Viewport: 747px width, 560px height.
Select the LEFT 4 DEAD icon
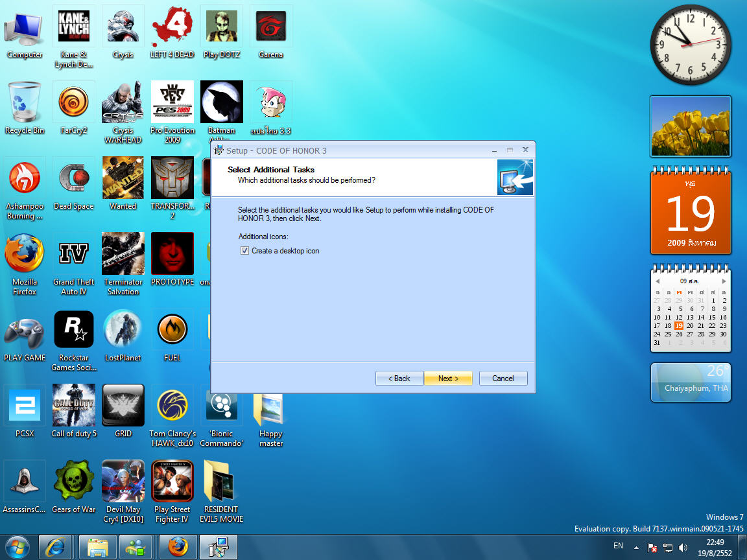[172, 33]
